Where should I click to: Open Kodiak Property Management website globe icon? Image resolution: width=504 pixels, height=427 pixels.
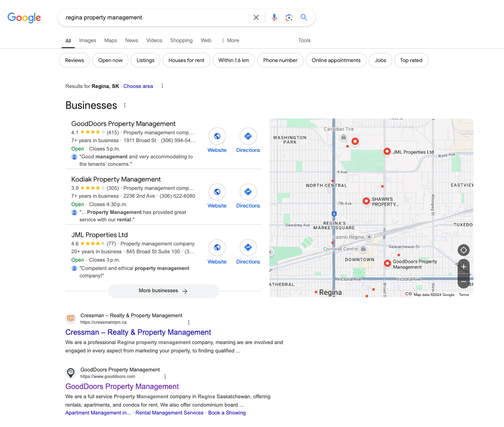217,192
